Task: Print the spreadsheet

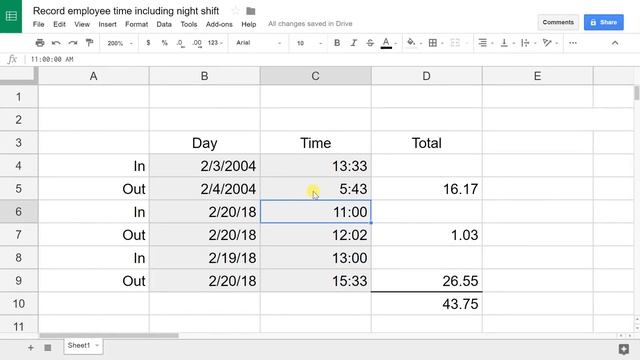Action: point(40,42)
